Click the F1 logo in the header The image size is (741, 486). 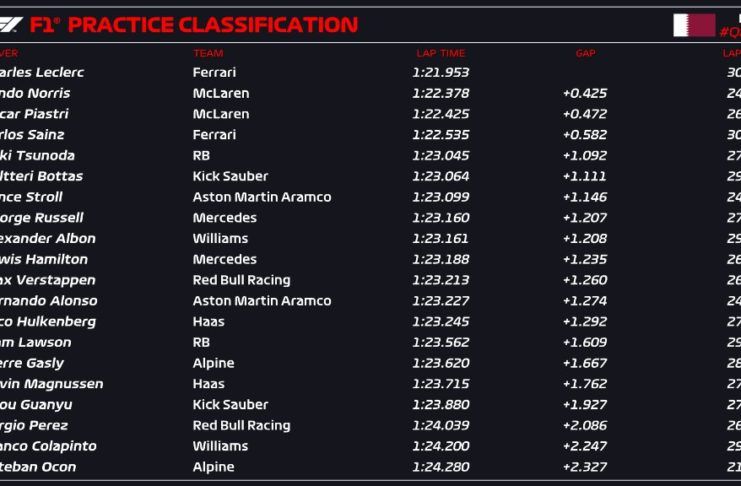(12, 25)
